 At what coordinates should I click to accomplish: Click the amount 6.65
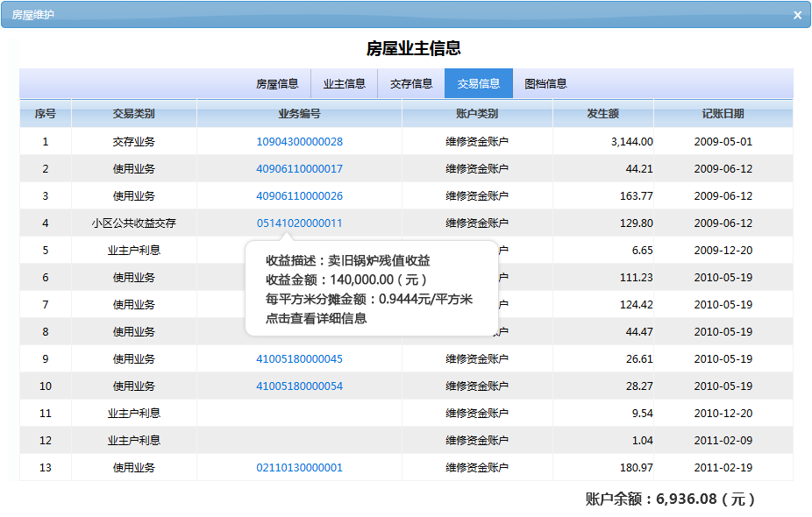[x=642, y=251]
